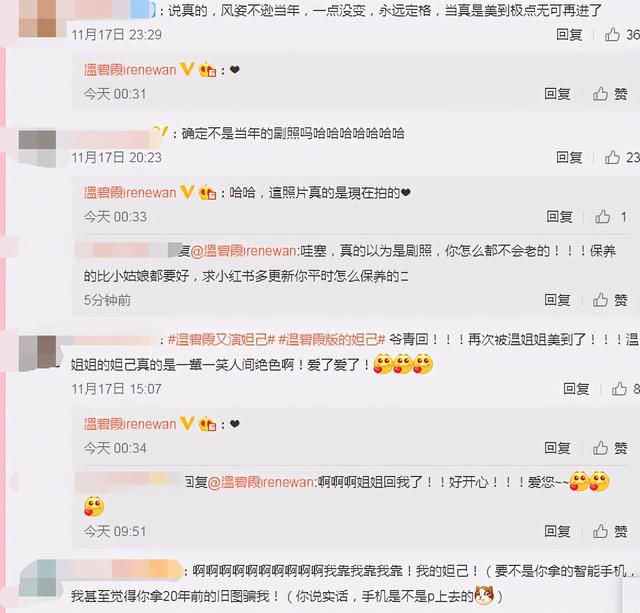Click the verified V badge in 00:31 reply
The height and width of the screenshot is (613, 640).
tap(187, 69)
